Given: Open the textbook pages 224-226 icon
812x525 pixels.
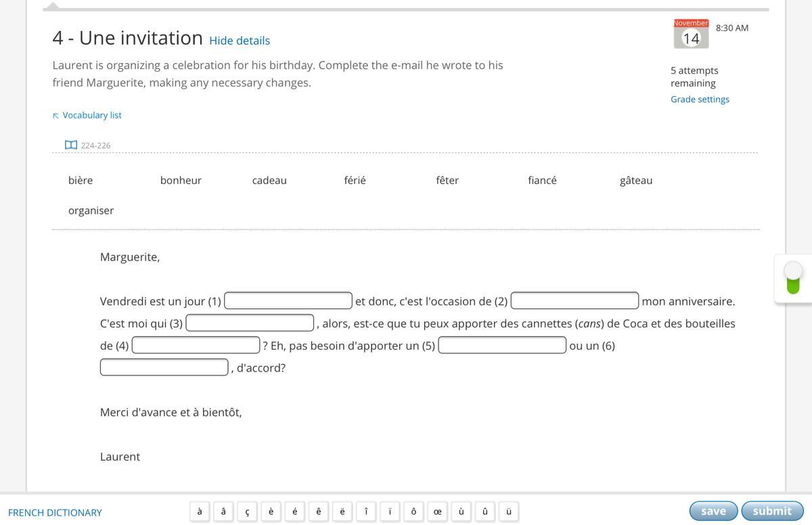Looking at the screenshot, I should [71, 145].
